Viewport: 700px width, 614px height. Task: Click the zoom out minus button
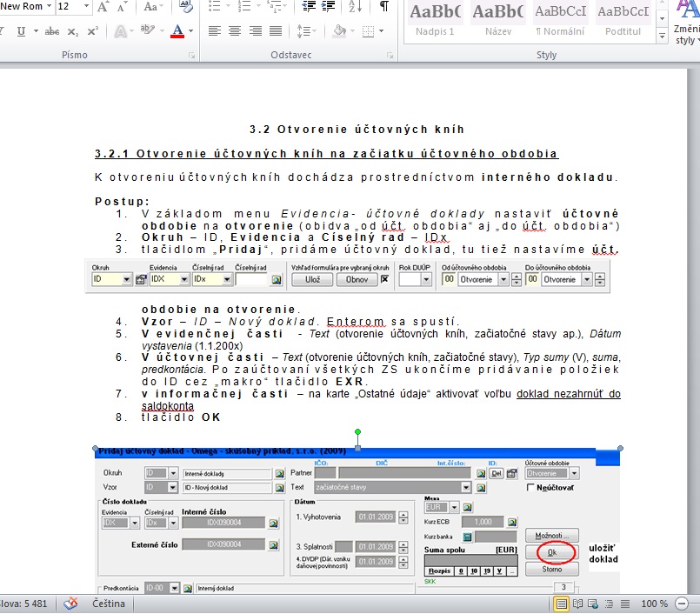click(682, 604)
